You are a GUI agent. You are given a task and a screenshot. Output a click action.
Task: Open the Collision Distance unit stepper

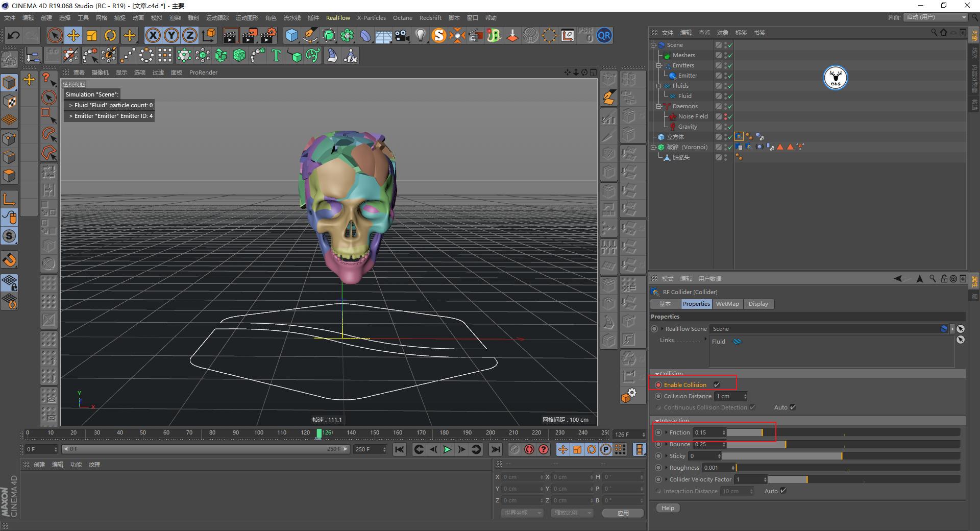pos(744,396)
